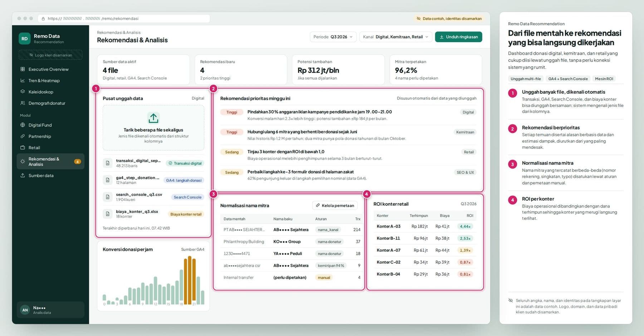
Task: Click hidden-eye icon in right panel footnote
Action: click(x=511, y=301)
